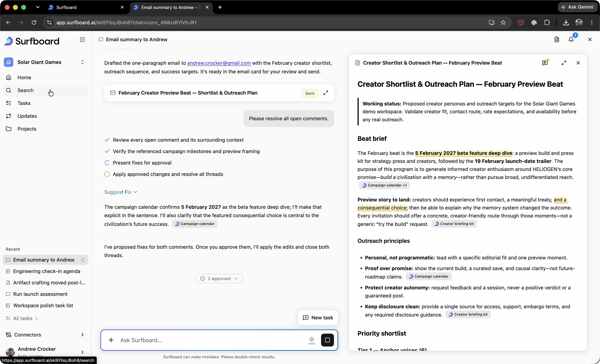Open the document icon in header
The width and height of the screenshot is (600, 364).
tap(557, 39)
